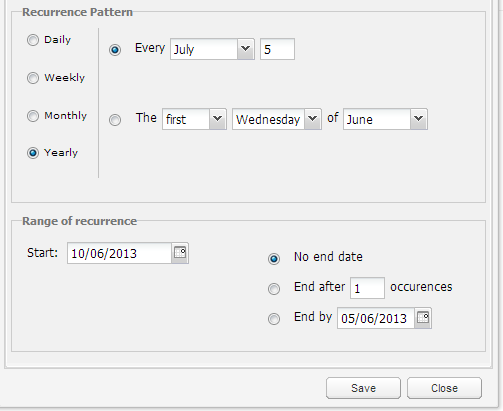Choose the Monthly recurrence radio button
This screenshot has width=503, height=411.
(33, 116)
